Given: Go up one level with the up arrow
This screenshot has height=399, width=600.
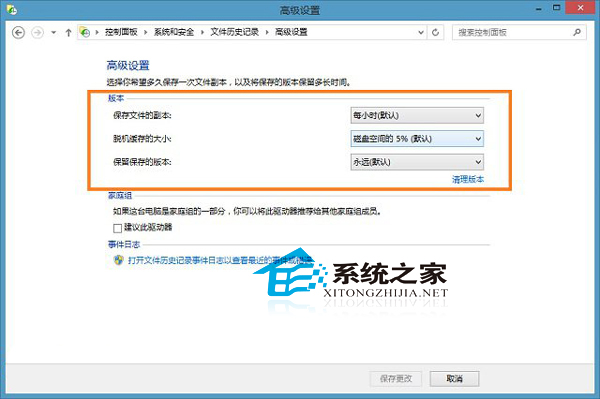Looking at the screenshot, I should click(68, 33).
